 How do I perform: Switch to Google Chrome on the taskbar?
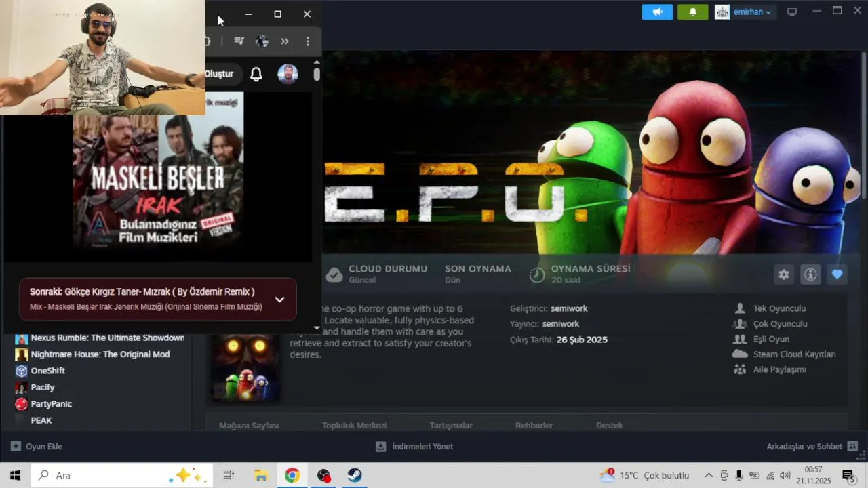[x=292, y=475]
